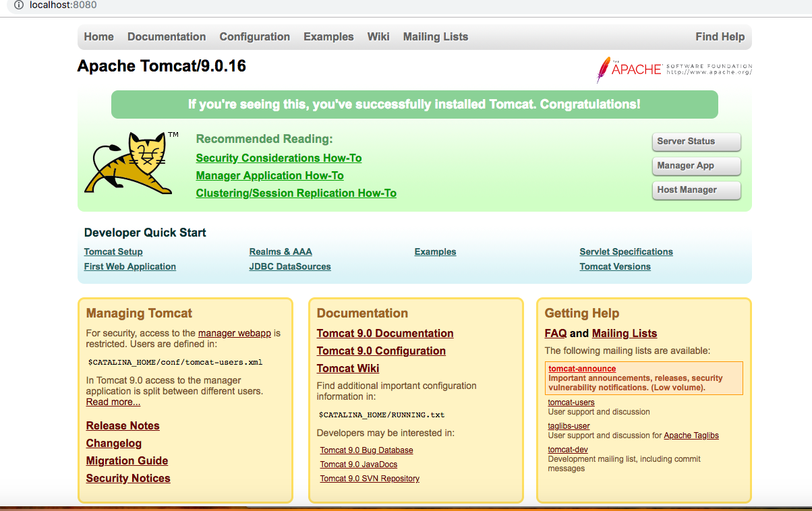This screenshot has width=812, height=511.
Task: Open the JDBC DataSources link
Action: click(290, 267)
